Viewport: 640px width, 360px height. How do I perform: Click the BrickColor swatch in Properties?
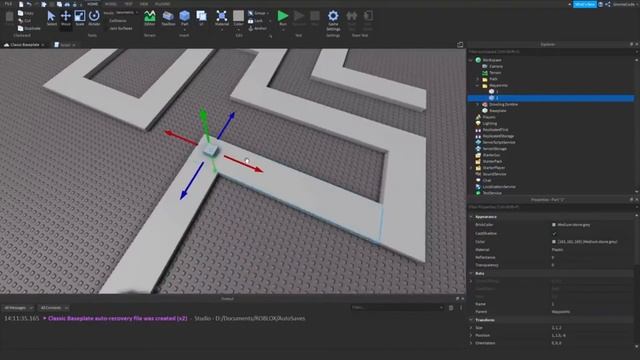(x=554, y=225)
